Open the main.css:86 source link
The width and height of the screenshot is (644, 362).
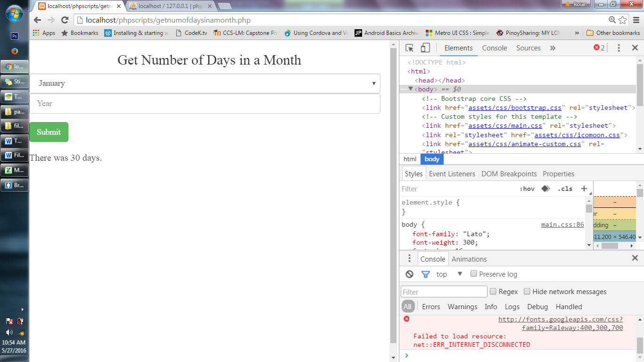pos(562,224)
